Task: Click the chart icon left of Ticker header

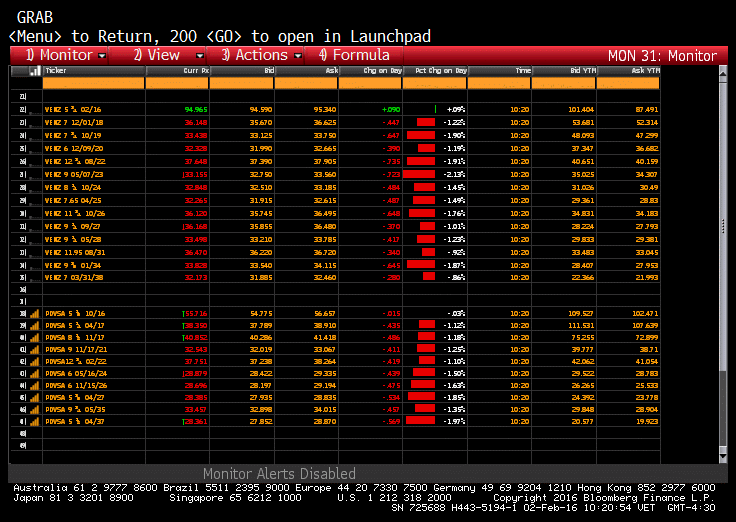Action: 35,71
